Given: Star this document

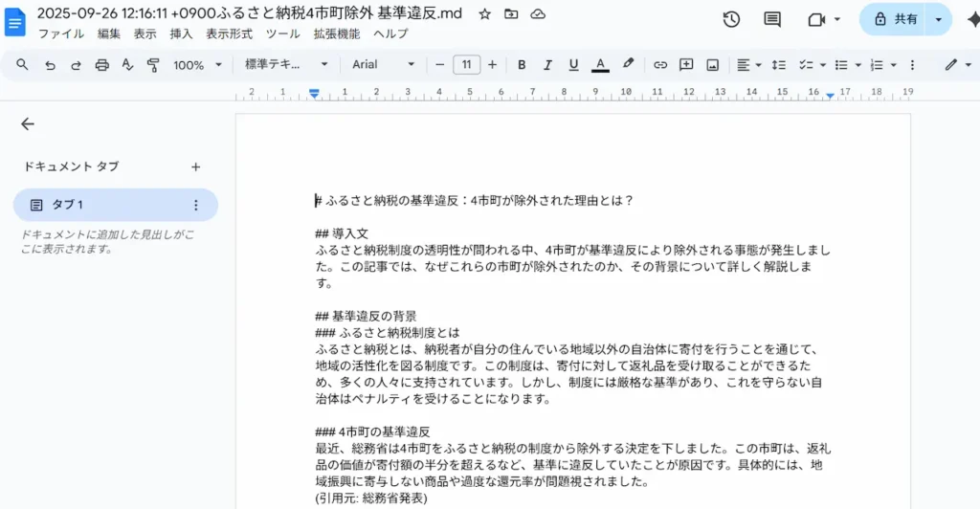Looking at the screenshot, I should 485,14.
